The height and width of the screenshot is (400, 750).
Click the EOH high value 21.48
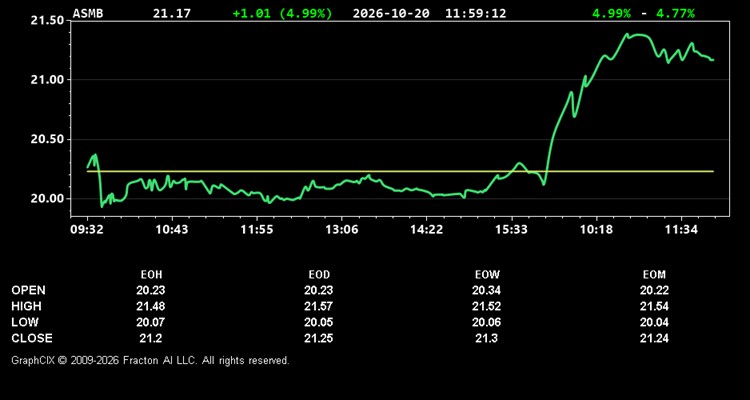[151, 306]
